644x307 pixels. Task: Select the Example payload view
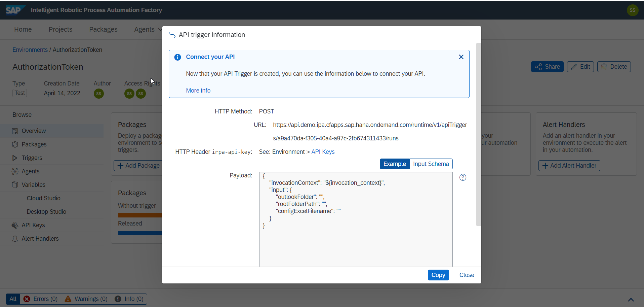(395, 164)
